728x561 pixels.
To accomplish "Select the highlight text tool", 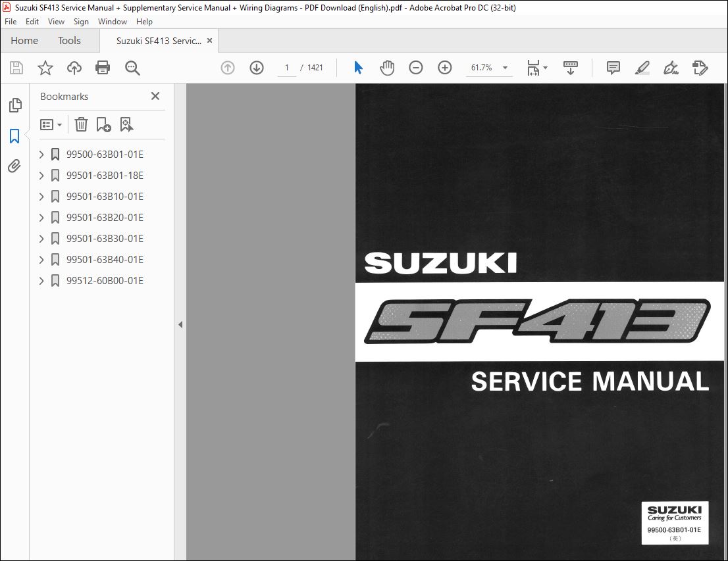I will 642,68.
